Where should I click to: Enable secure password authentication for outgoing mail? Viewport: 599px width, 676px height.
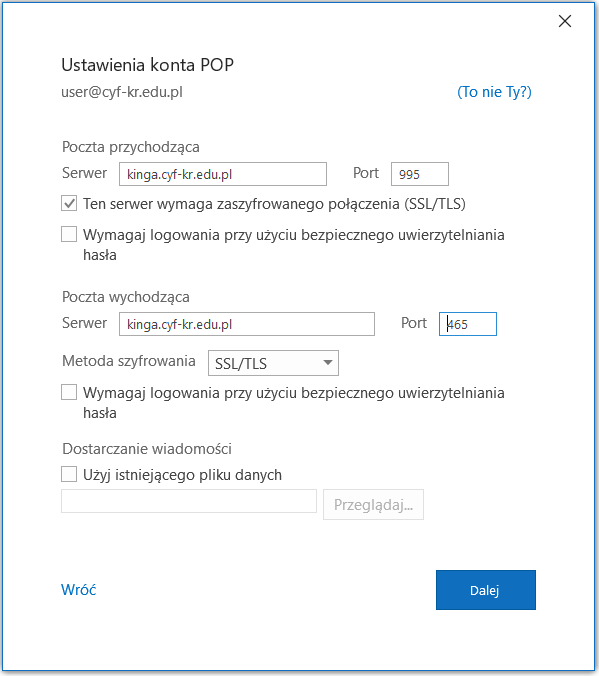pyautogui.click(x=69, y=393)
